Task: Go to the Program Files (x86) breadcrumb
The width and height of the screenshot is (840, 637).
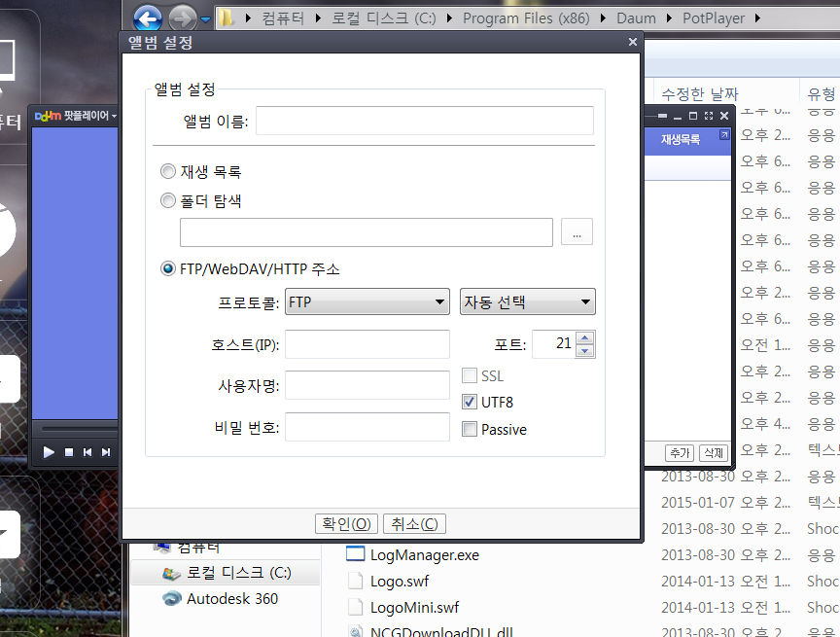Action: coord(526,18)
